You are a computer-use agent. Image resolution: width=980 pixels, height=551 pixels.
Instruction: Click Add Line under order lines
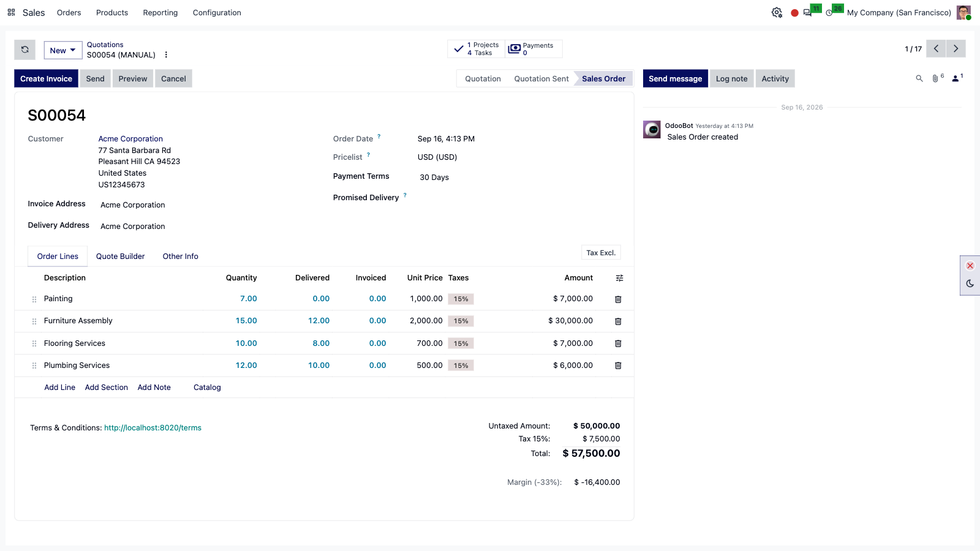(x=60, y=388)
